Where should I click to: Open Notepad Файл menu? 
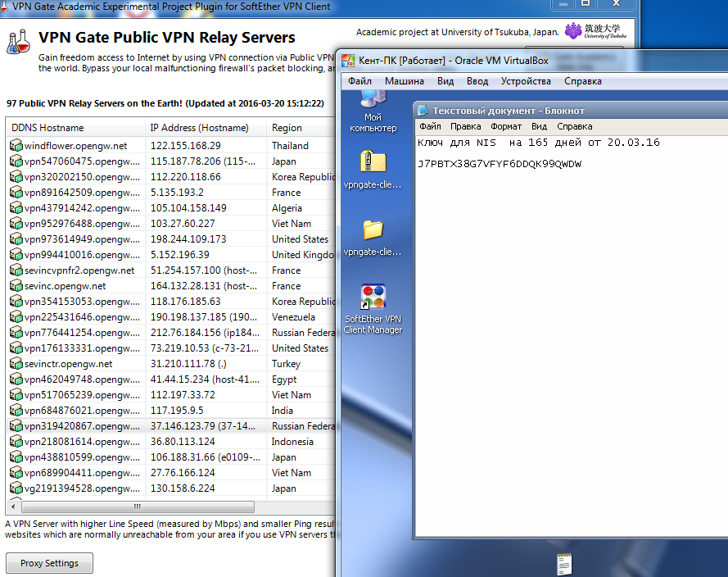(430, 126)
